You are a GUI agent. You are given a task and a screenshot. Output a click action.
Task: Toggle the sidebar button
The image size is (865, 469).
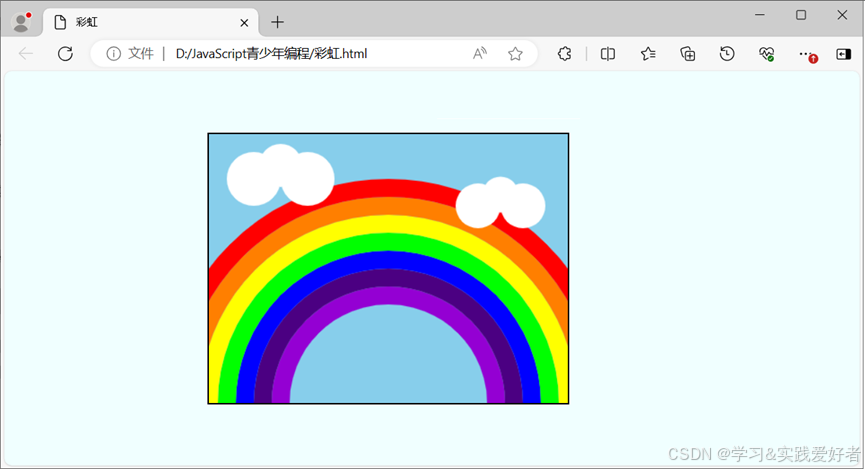pos(843,54)
